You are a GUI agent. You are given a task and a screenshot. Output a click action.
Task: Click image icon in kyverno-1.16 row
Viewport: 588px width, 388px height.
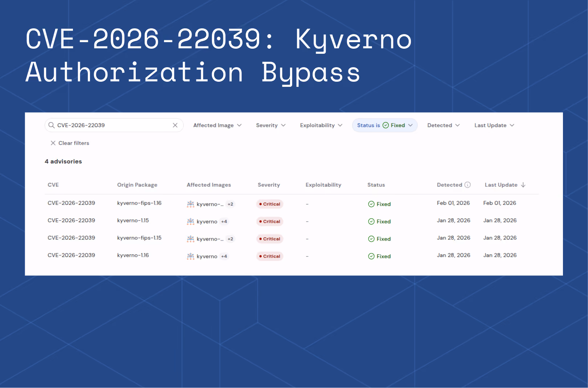[x=191, y=256]
